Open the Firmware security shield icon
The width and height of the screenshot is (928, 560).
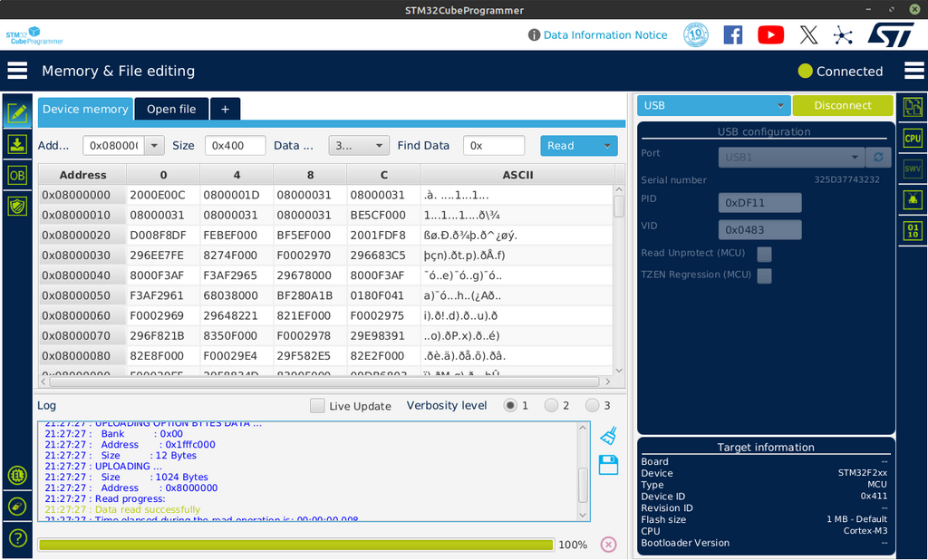click(17, 206)
